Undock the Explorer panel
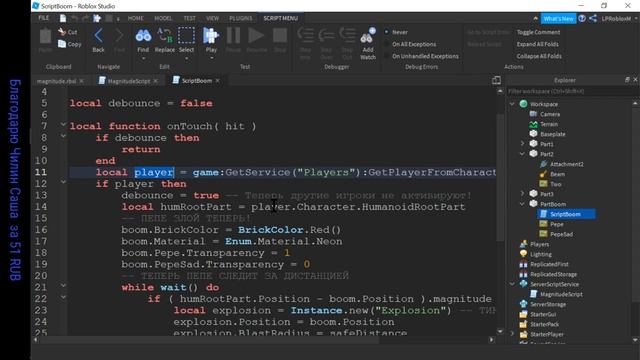Image resolution: width=640 pixels, height=360 pixels. [627, 80]
